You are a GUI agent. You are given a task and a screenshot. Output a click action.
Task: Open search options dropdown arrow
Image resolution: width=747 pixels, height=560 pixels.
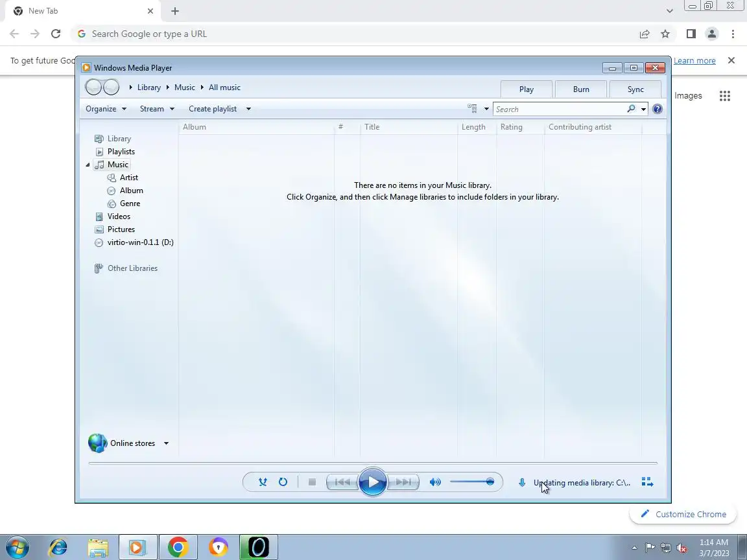click(x=643, y=109)
